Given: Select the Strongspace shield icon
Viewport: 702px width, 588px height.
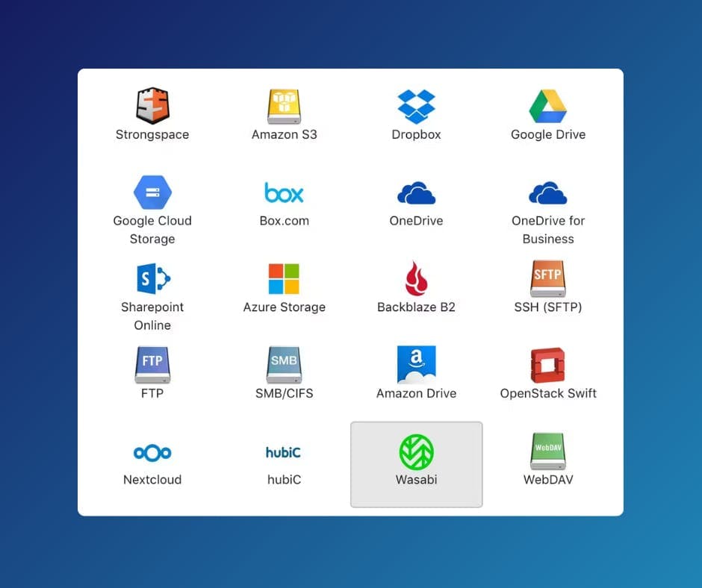Looking at the screenshot, I should pos(152,106).
